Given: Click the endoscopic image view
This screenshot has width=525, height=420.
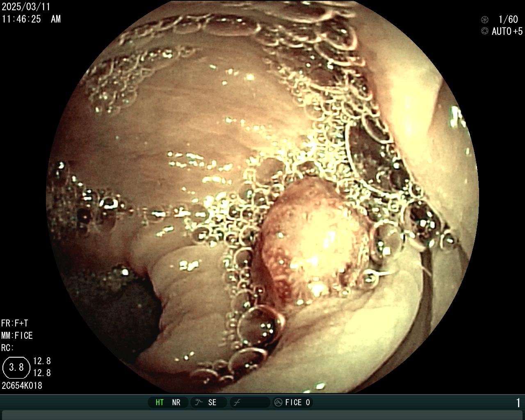Looking at the screenshot, I should (x=262, y=197).
